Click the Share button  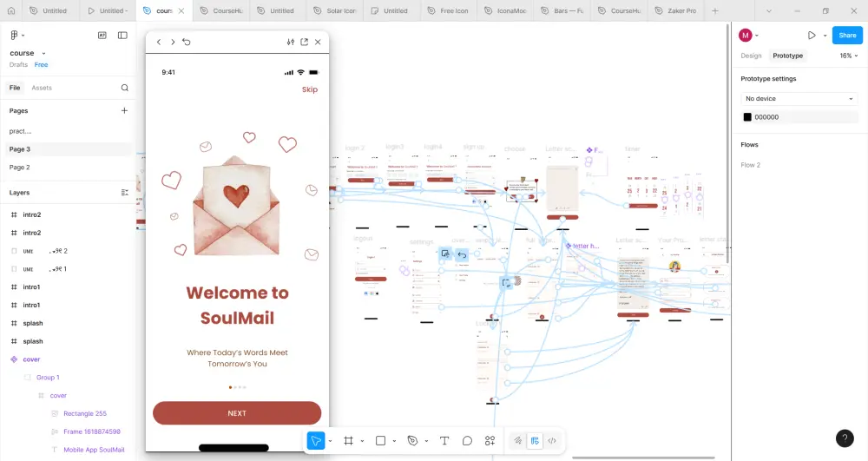[847, 36]
